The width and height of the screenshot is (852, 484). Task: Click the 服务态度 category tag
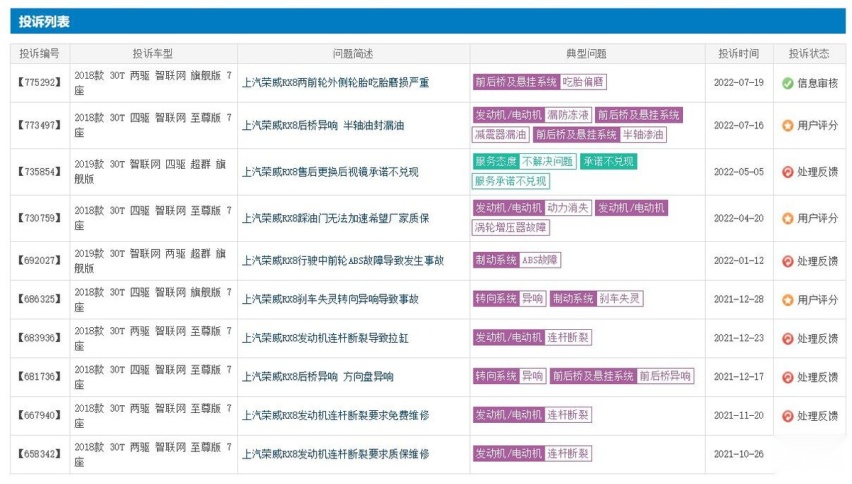496,162
